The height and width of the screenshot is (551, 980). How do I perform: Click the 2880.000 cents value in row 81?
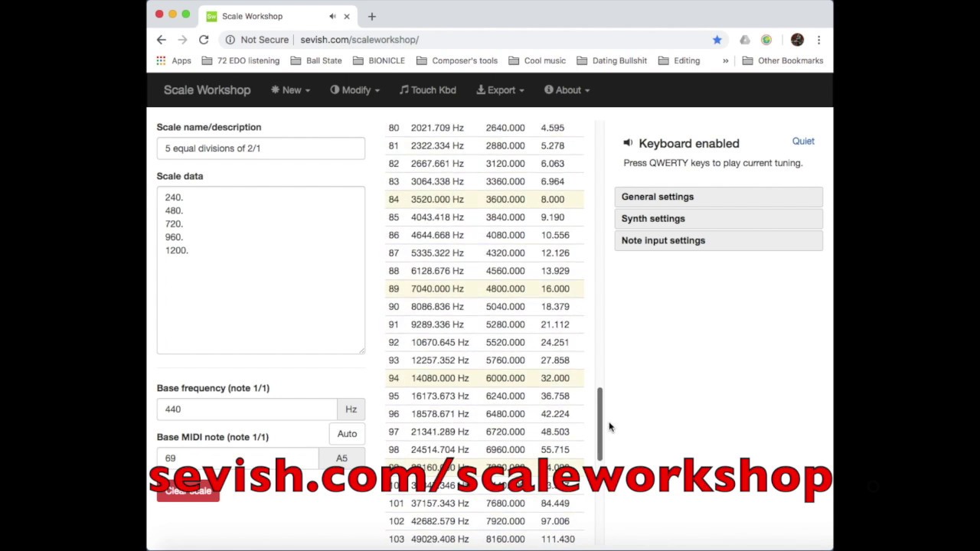[505, 145]
